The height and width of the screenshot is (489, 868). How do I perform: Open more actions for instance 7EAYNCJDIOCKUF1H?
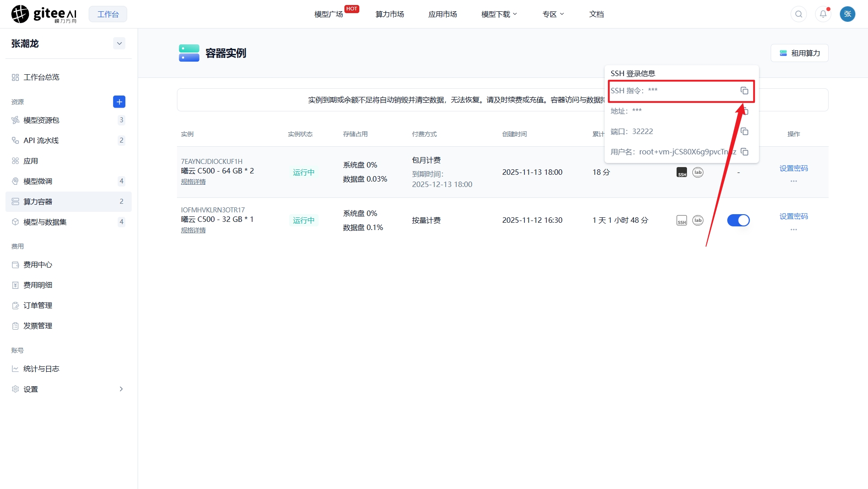point(793,181)
